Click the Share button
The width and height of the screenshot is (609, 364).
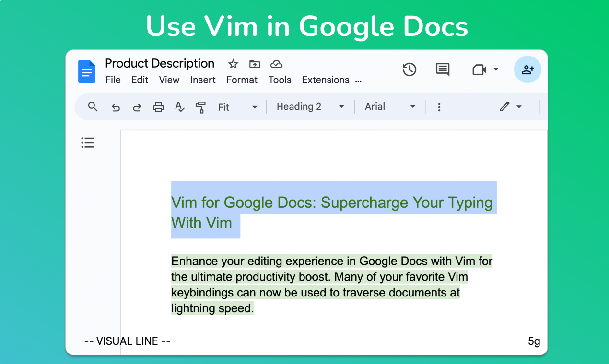tap(527, 69)
